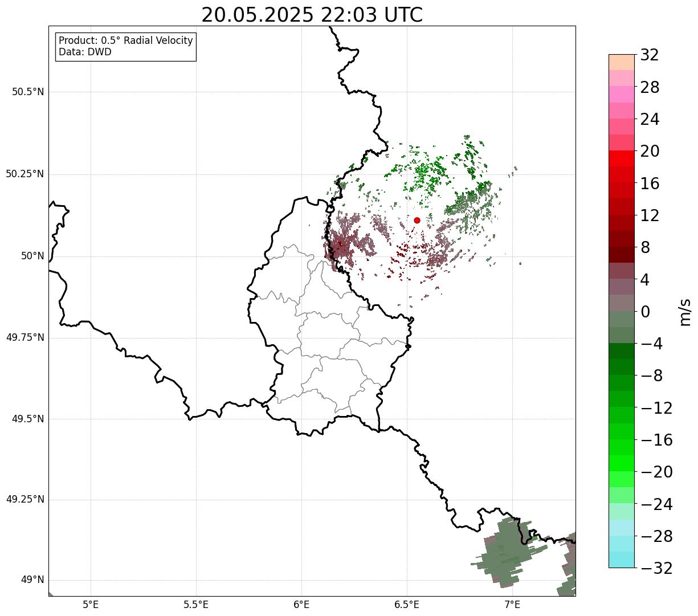Screen dimensions: 698x616
Task: Click the colorbar tick label 16
Action: click(x=650, y=183)
